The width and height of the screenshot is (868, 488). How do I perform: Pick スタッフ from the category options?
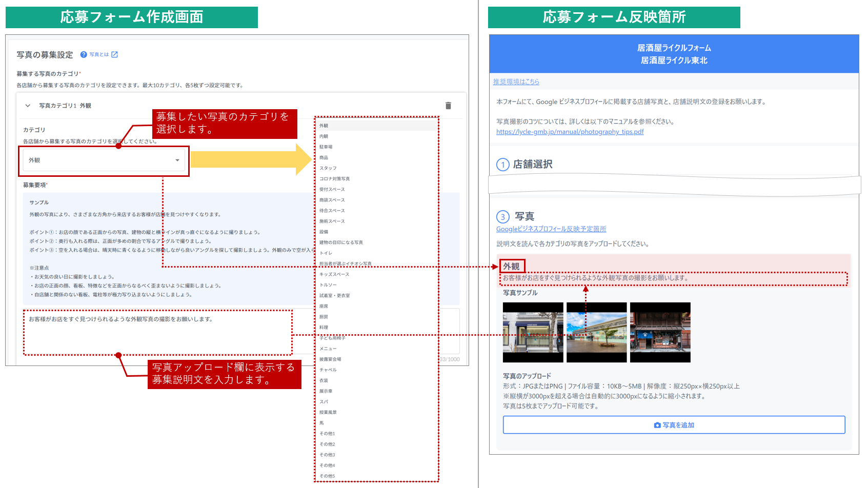click(328, 168)
